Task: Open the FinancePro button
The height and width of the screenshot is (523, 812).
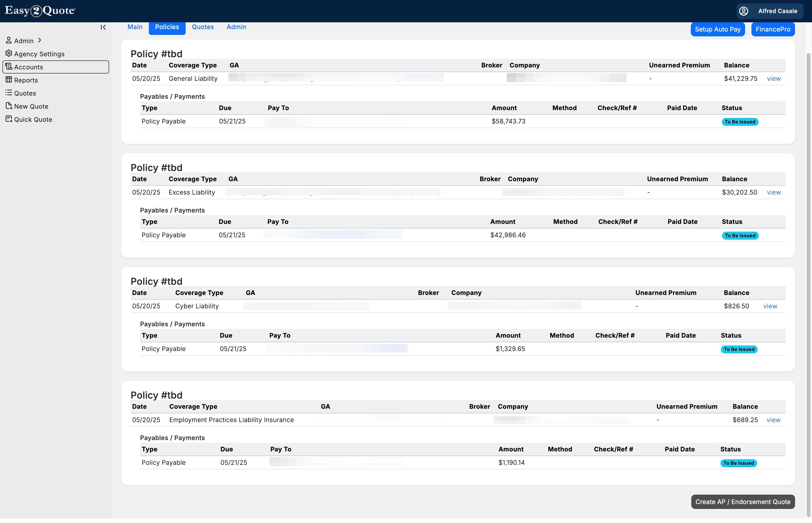Action: click(x=773, y=30)
